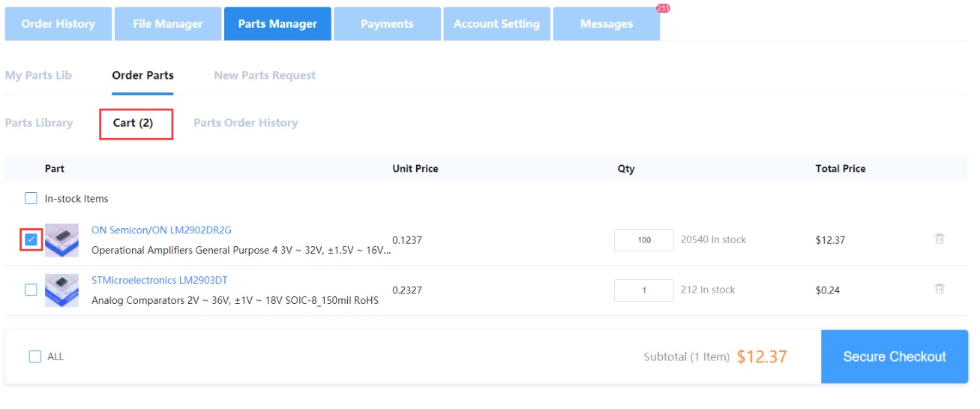The height and width of the screenshot is (409, 980).
Task: Delete the LM2902DR2G item with trash icon
Action: point(939,239)
